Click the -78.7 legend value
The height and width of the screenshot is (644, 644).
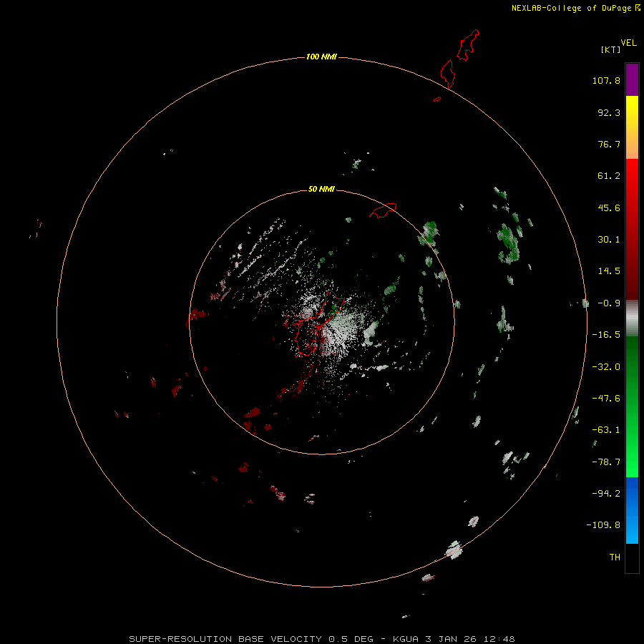click(606, 462)
